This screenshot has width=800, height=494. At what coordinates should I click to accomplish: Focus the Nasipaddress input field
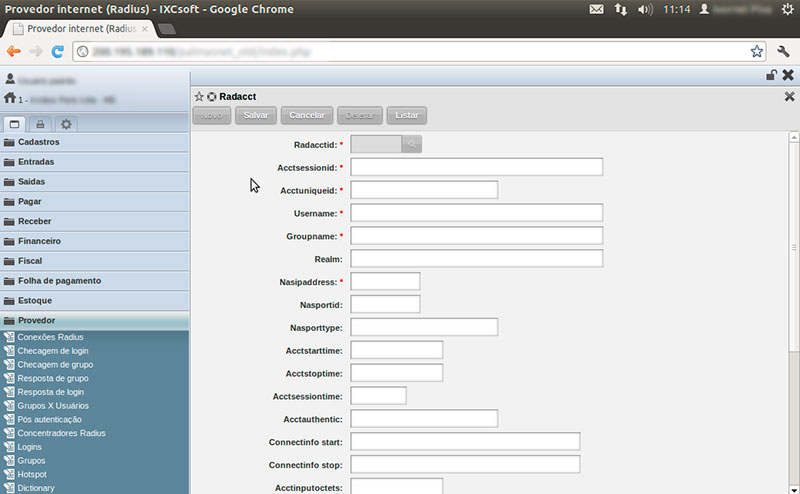pyautogui.click(x=385, y=281)
